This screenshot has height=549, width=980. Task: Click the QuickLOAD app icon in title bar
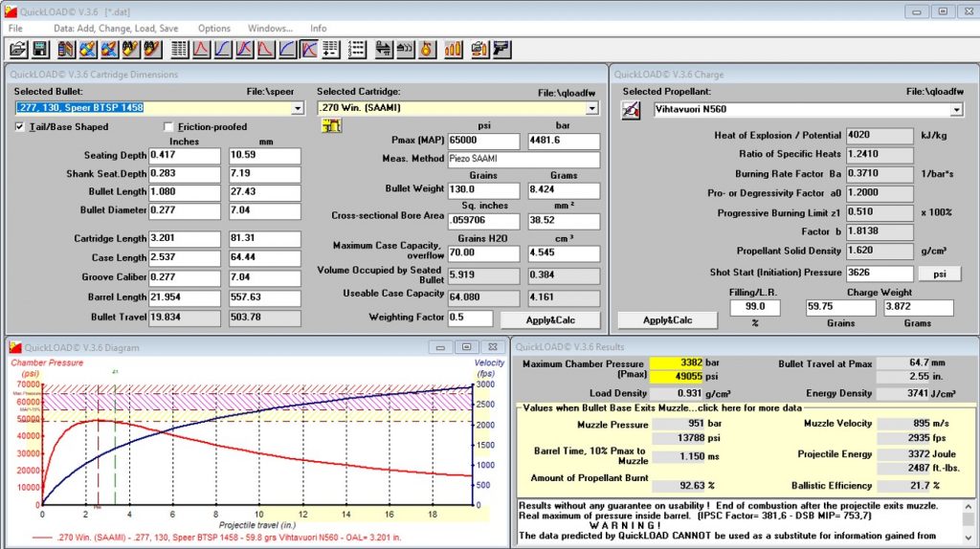pyautogui.click(x=11, y=11)
